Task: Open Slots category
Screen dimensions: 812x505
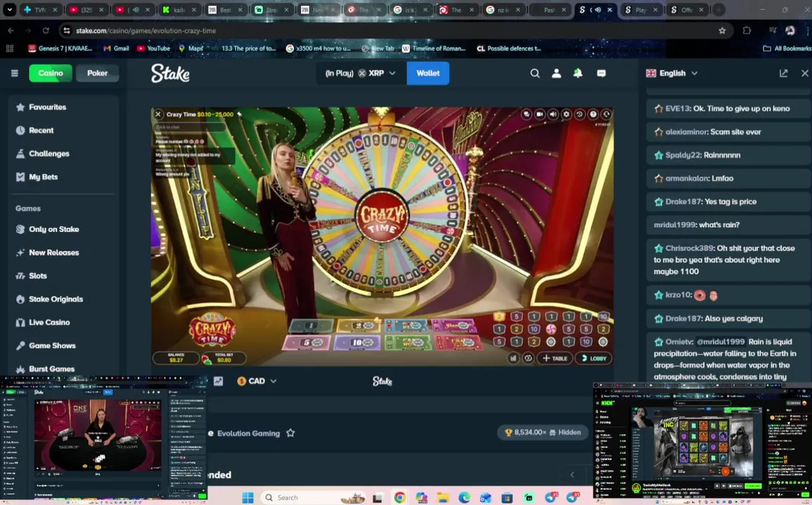Action: tap(63, 276)
